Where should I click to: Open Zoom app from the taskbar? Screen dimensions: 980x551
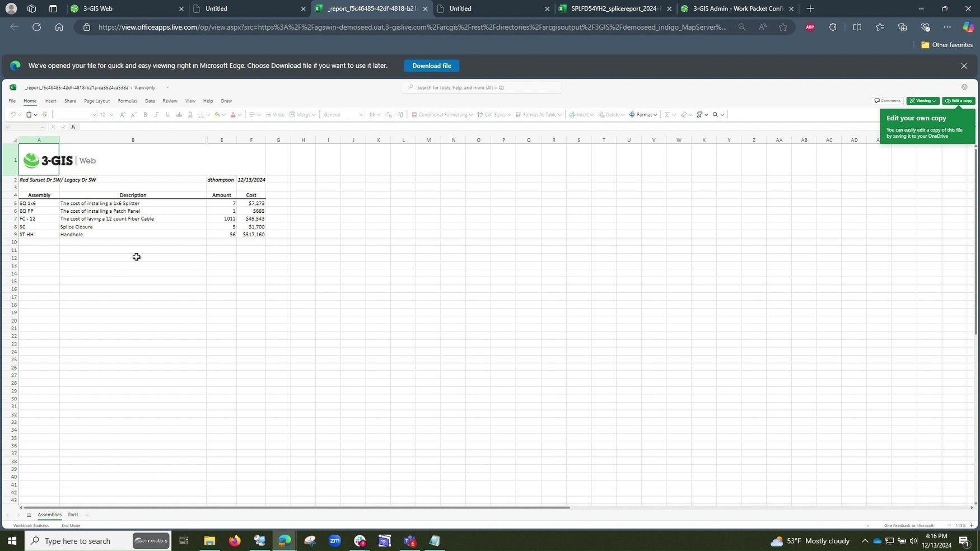pyautogui.click(x=334, y=541)
